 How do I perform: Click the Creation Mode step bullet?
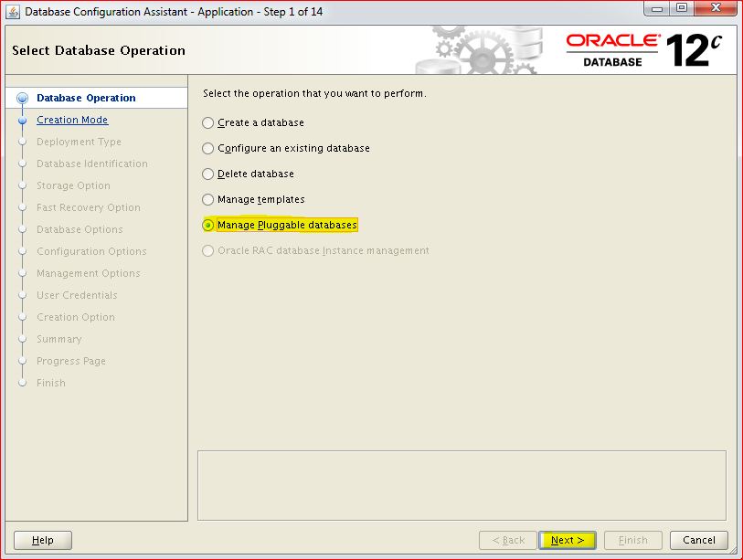22,121
